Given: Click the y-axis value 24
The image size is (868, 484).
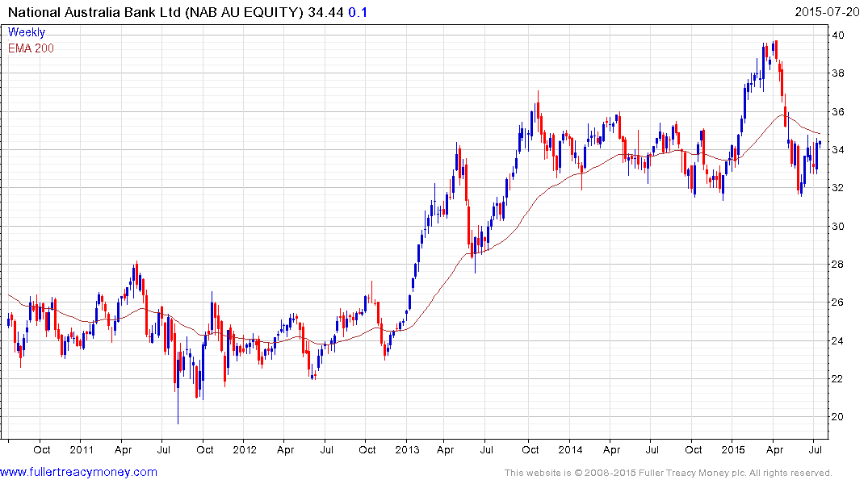Looking at the screenshot, I should (837, 340).
